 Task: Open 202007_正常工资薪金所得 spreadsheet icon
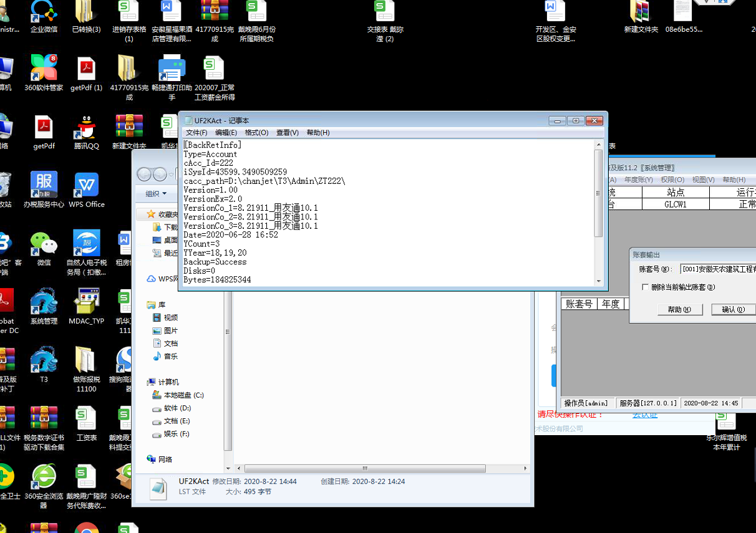[215, 78]
